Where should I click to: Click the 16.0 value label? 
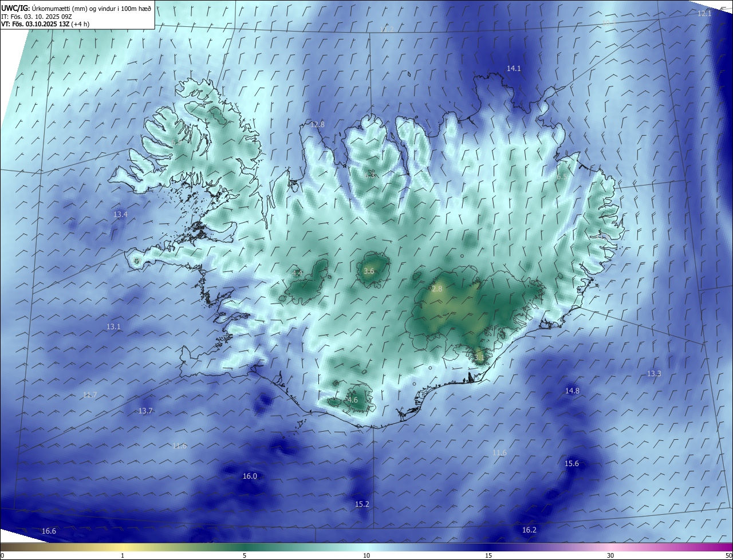pos(250,476)
